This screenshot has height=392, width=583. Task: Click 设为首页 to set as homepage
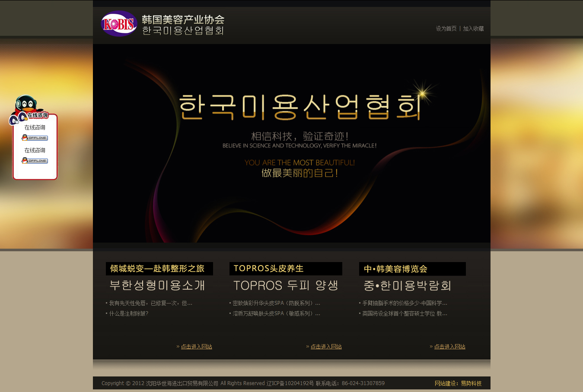(446, 29)
